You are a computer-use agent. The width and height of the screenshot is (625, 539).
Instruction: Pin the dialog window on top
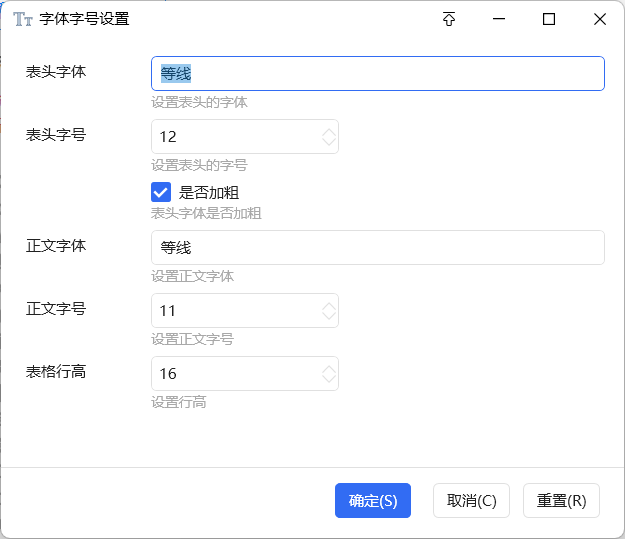point(449,19)
